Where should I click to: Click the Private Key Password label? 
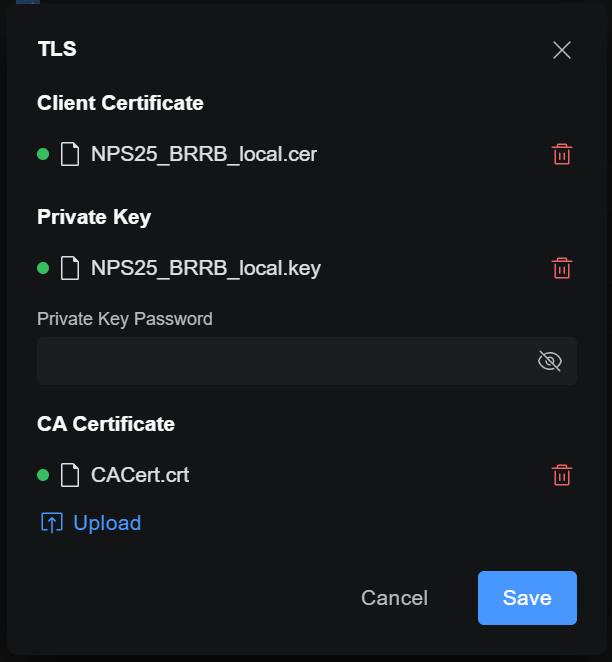(125, 319)
